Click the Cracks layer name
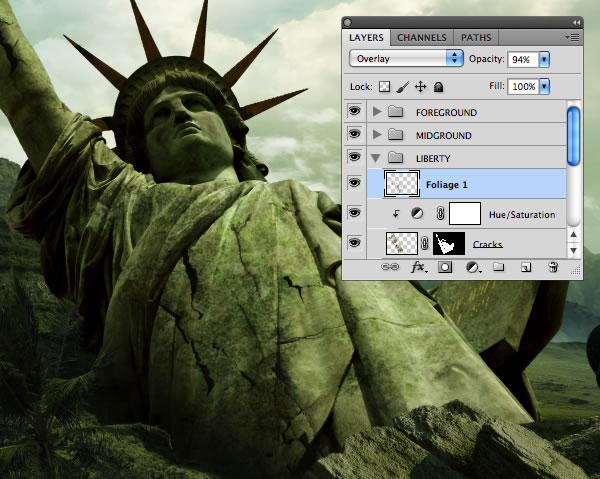The width and height of the screenshot is (600, 479). [x=487, y=244]
